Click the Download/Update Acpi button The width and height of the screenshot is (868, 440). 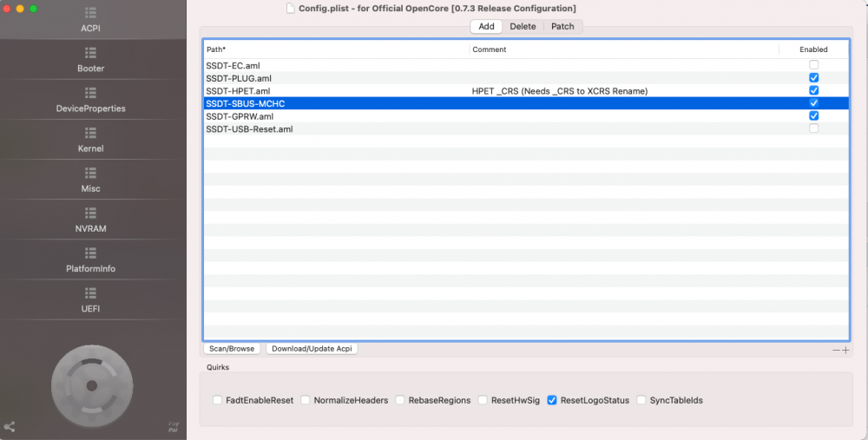point(312,349)
